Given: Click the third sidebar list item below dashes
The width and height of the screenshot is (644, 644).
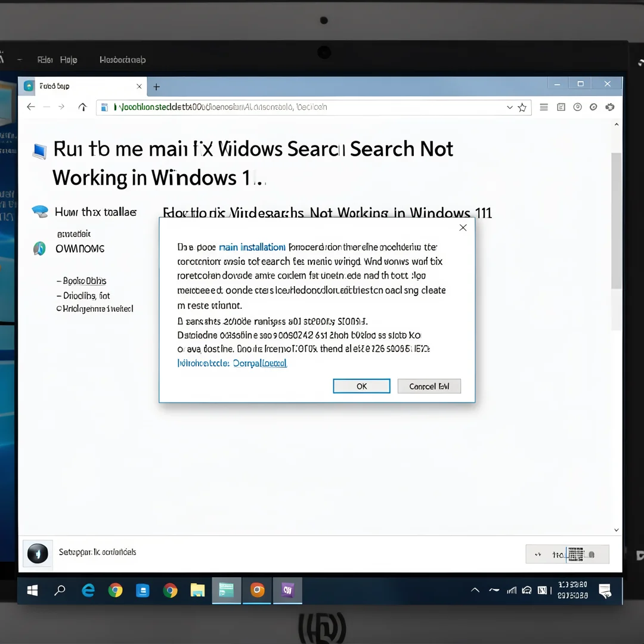Looking at the screenshot, I should (x=95, y=309).
